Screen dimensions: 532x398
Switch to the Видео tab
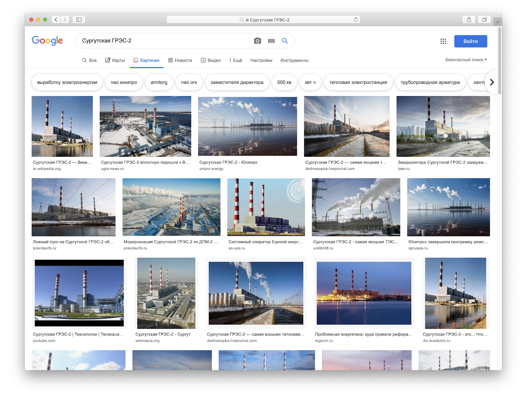click(x=211, y=60)
